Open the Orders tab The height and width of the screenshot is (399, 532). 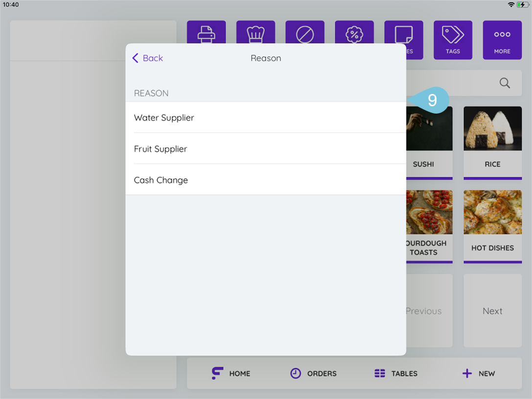[314, 373]
